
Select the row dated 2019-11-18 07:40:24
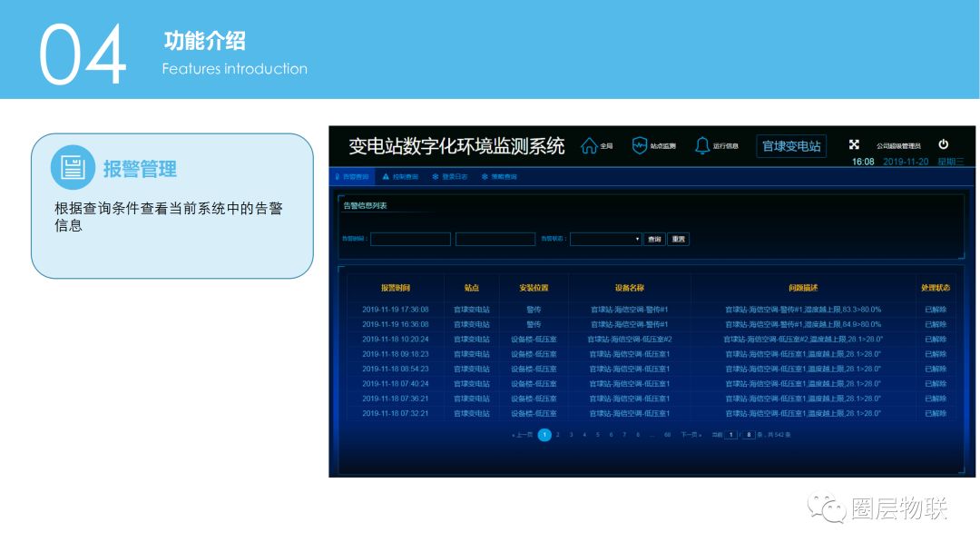652,384
